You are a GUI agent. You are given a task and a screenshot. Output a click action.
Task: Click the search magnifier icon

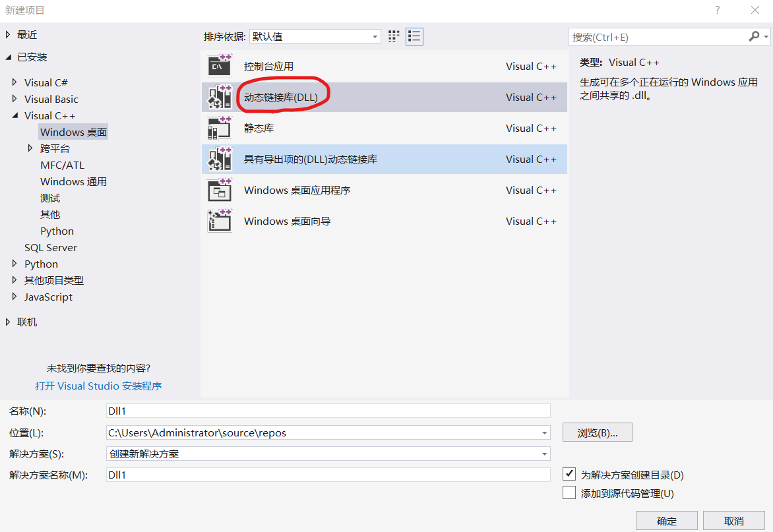tap(754, 36)
